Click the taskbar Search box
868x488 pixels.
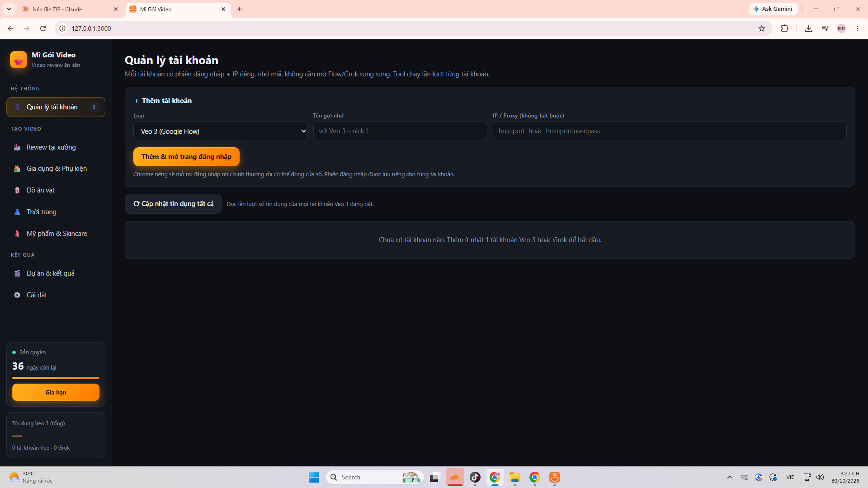point(374,477)
